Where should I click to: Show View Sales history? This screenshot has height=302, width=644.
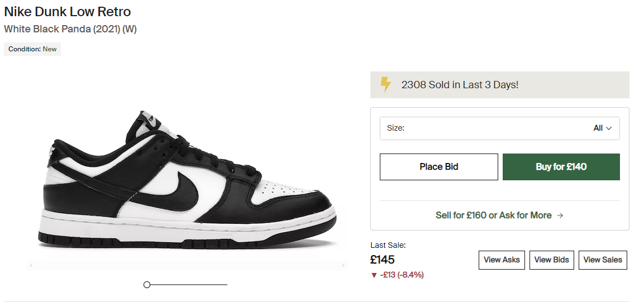coord(603,260)
